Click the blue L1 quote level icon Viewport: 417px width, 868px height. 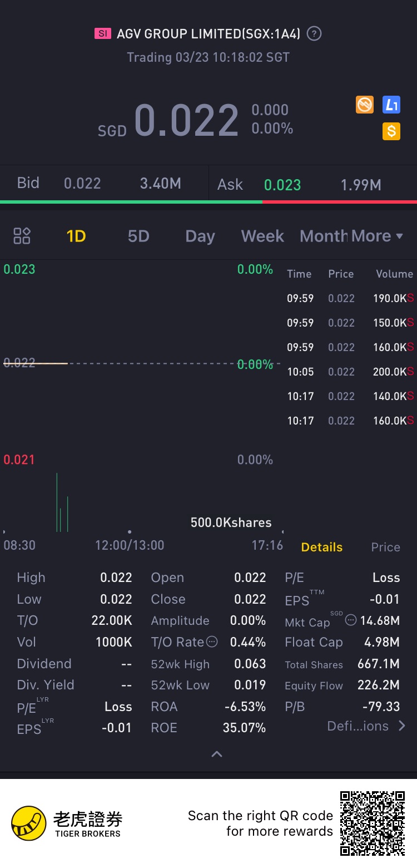[391, 104]
